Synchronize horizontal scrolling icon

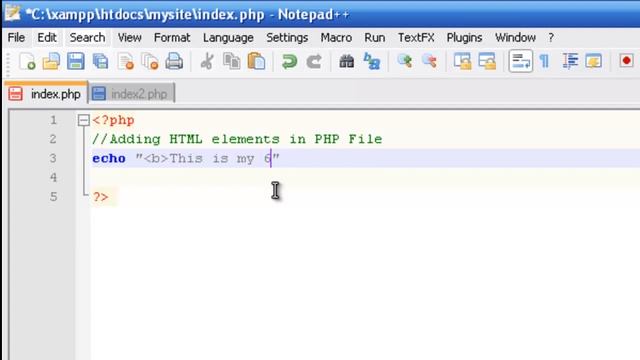tap(487, 62)
